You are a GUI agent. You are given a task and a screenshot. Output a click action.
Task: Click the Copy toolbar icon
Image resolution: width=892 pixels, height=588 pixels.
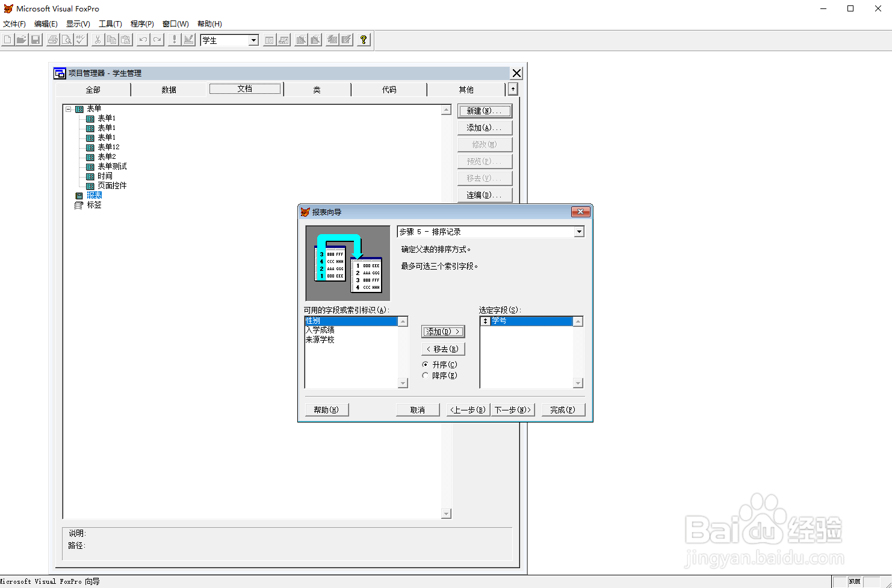[111, 40]
